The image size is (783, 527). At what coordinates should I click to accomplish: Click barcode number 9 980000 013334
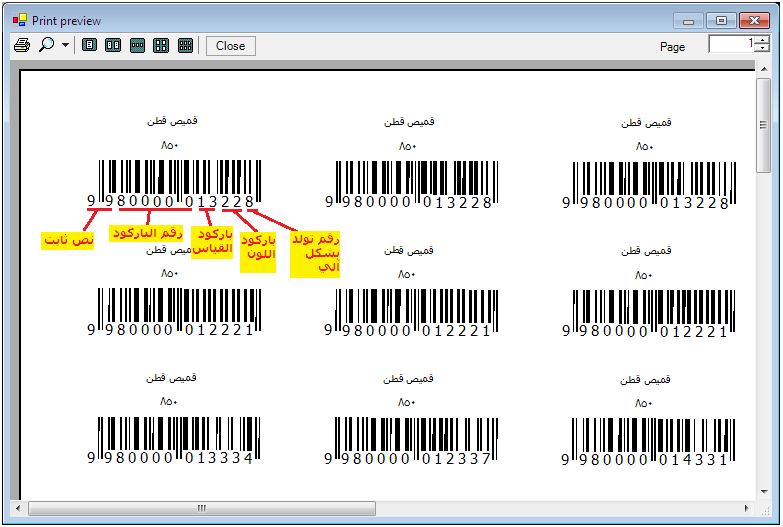coord(170,458)
